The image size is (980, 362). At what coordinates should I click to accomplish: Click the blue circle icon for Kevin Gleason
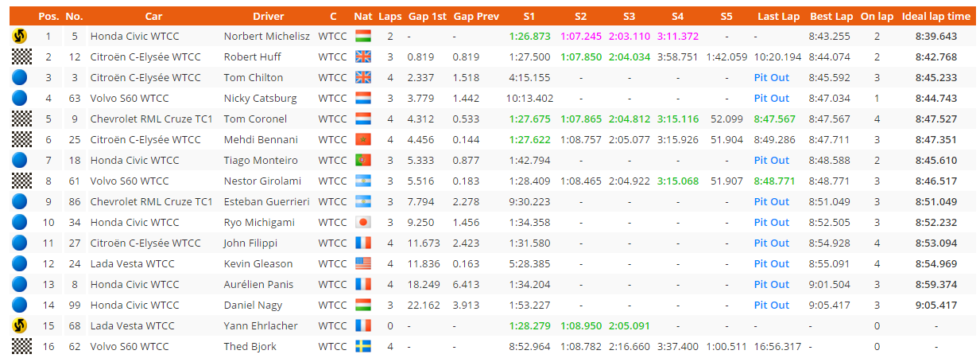pyautogui.click(x=20, y=264)
